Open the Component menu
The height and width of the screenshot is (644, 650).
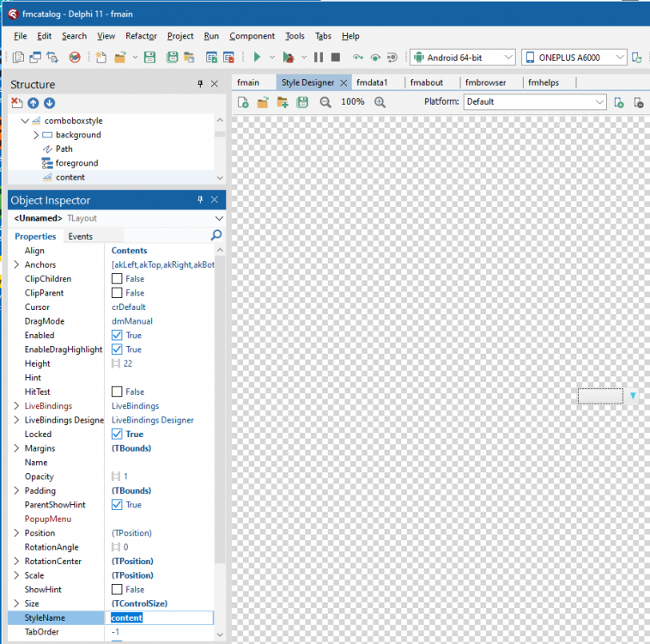tap(252, 36)
